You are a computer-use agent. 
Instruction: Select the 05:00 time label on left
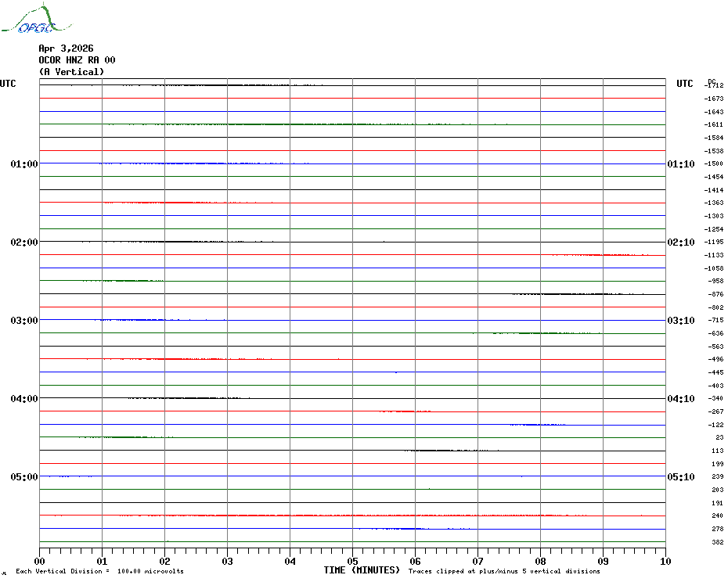pyautogui.click(x=24, y=477)
